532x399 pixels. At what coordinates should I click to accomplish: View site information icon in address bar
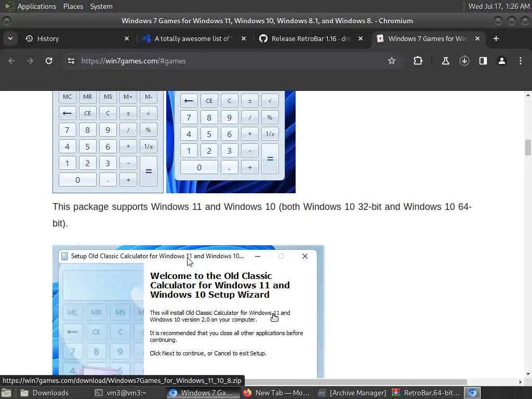71,61
